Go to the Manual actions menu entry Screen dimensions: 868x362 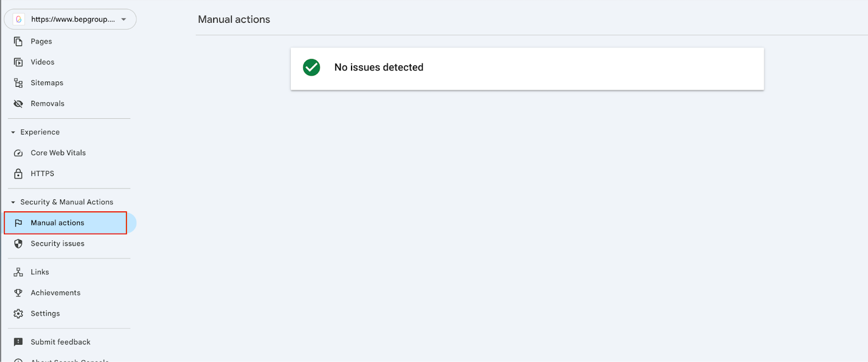tap(57, 222)
